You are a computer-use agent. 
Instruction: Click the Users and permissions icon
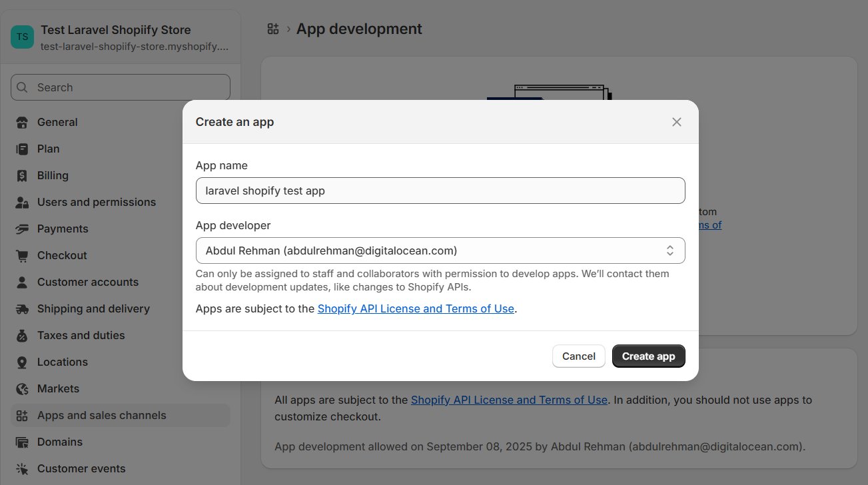coord(22,203)
